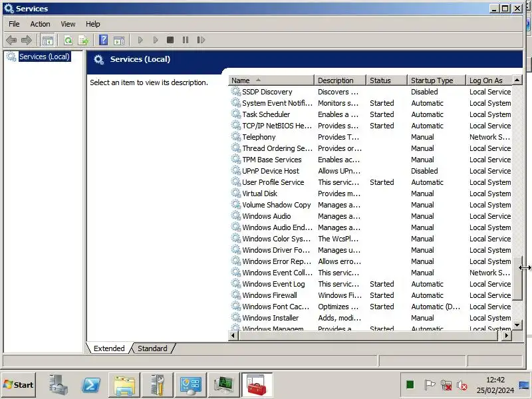Image resolution: width=532 pixels, height=399 pixels.
Task: Sort by the Startup Type column header
Action: click(x=436, y=80)
